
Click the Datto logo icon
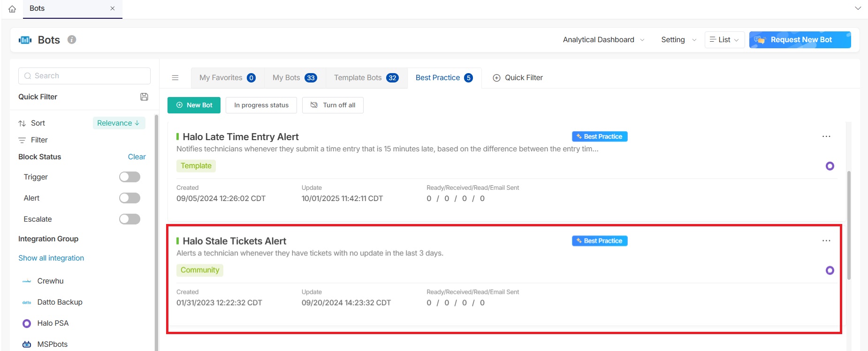click(x=27, y=302)
